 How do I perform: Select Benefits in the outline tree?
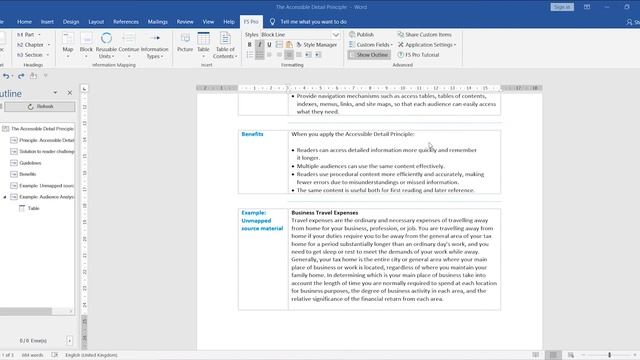28,174
